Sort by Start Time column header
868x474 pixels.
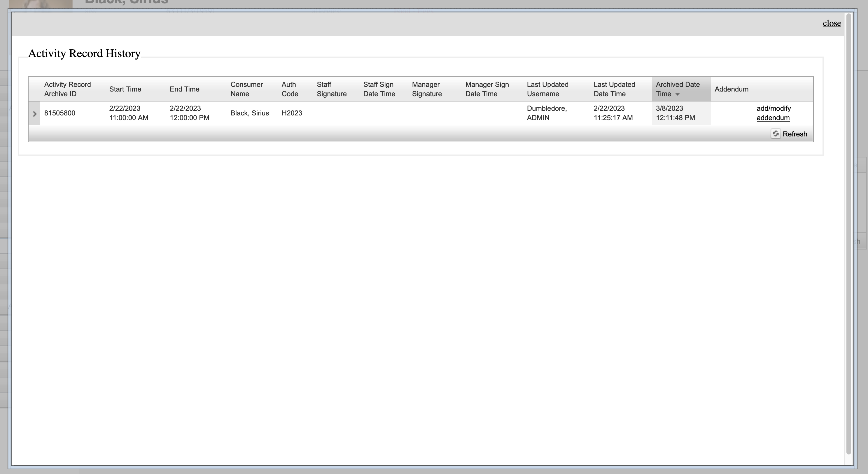[x=125, y=89]
